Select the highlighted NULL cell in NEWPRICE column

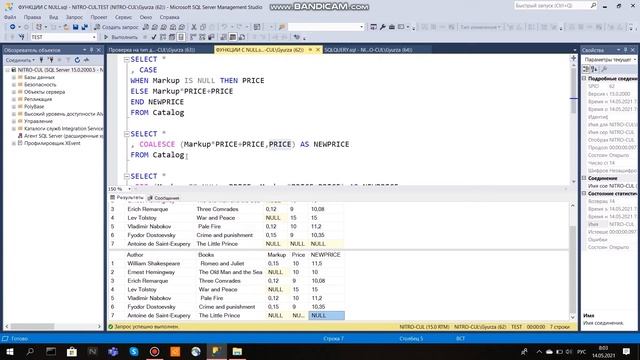[x=326, y=316]
